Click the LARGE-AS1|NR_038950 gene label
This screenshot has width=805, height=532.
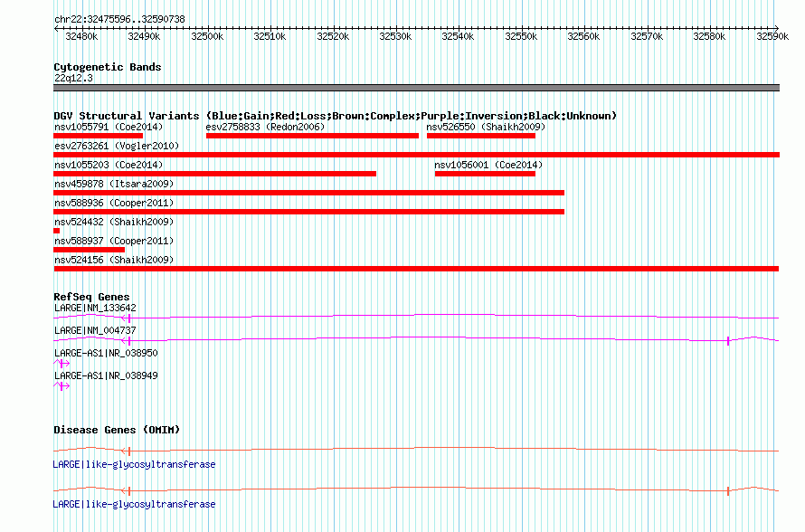pyautogui.click(x=106, y=353)
